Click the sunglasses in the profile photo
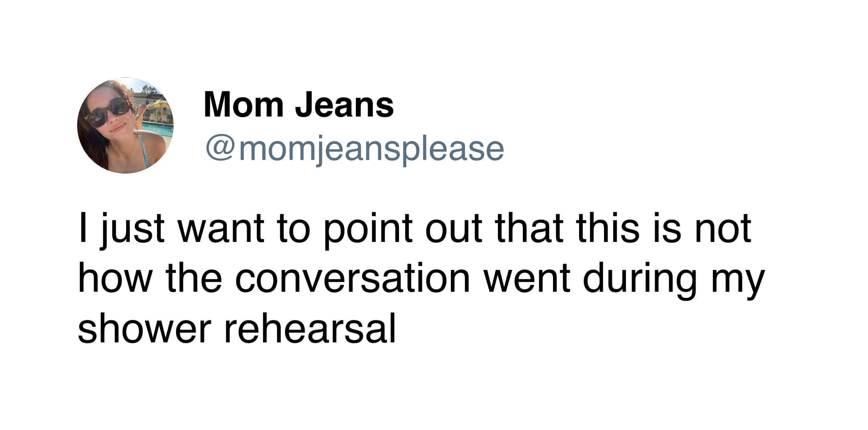Image resolution: width=868 pixels, height=430 pixels. point(106,113)
